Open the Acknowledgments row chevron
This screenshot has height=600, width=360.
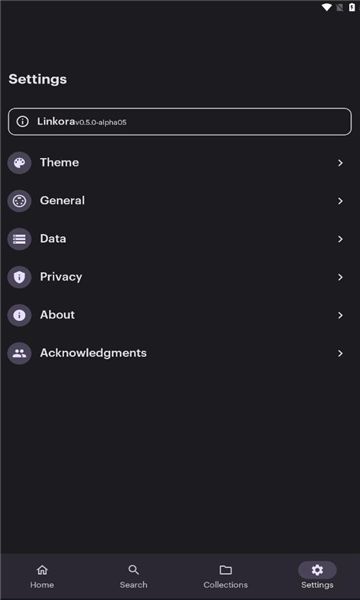[340, 353]
